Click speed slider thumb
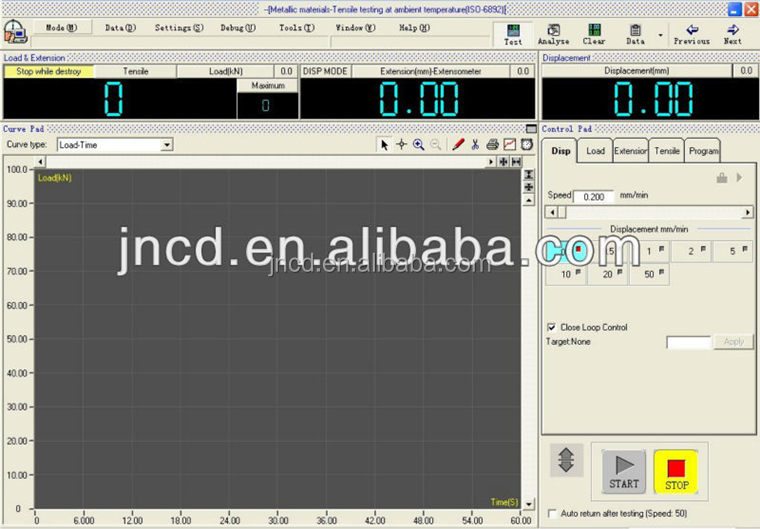Image resolution: width=760 pixels, height=529 pixels. click(562, 212)
